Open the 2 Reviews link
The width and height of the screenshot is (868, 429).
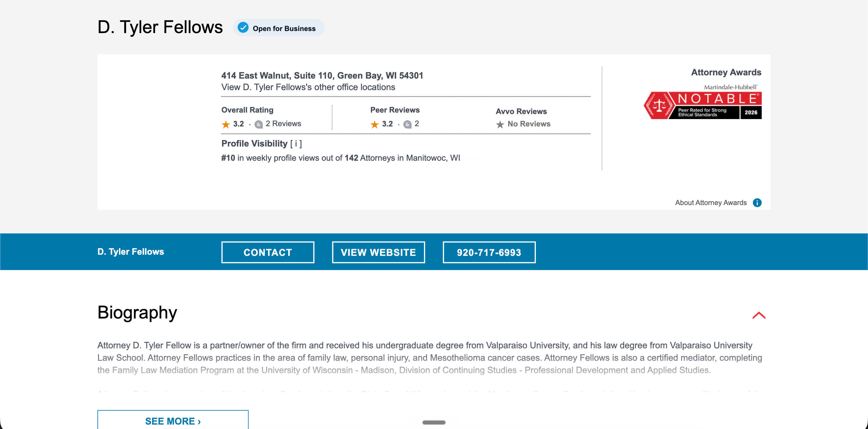[283, 124]
